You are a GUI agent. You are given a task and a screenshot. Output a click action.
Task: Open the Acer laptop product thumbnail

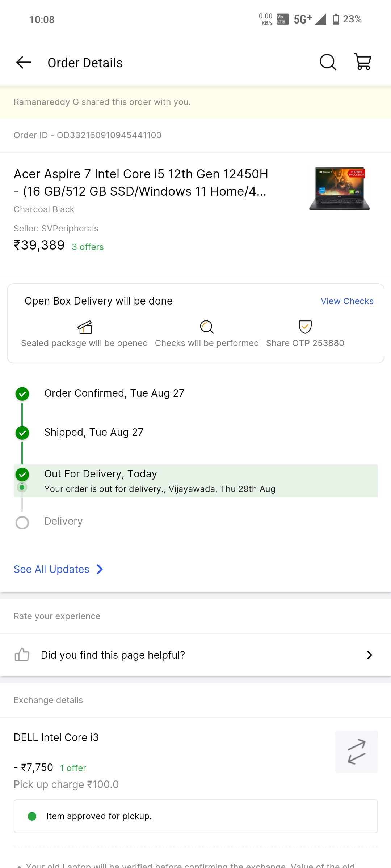click(x=340, y=188)
